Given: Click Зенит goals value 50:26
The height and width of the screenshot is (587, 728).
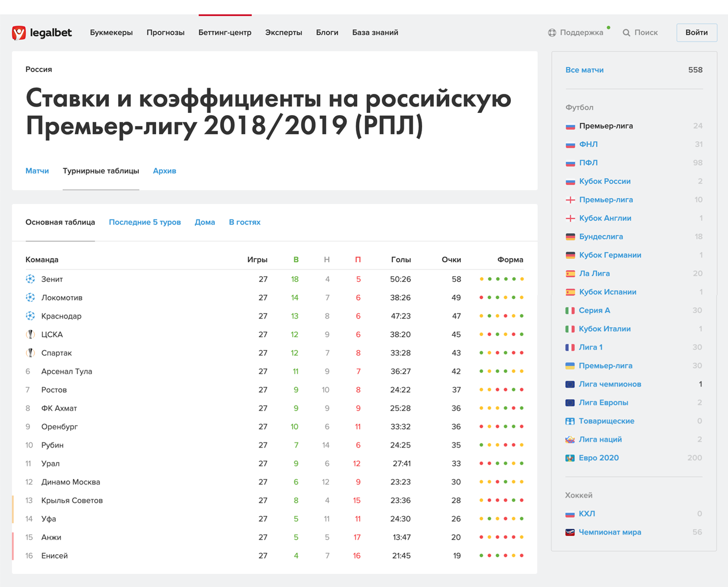Looking at the screenshot, I should 400,279.
